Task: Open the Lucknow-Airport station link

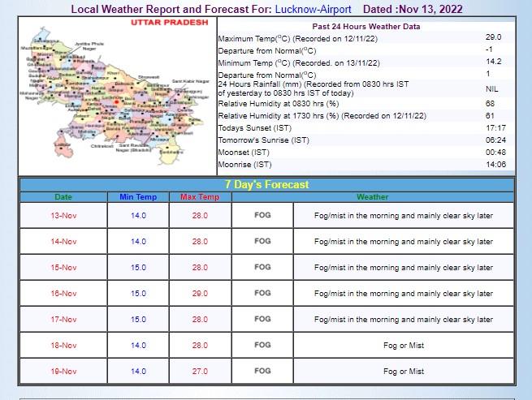Action: click(x=314, y=9)
